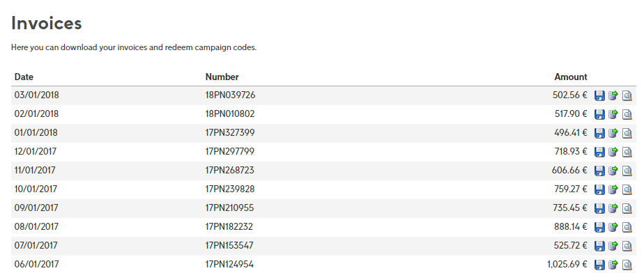This screenshot has height=273, width=644.
Task: Click the export icon for invoice 17PN327399
Action: (613, 134)
